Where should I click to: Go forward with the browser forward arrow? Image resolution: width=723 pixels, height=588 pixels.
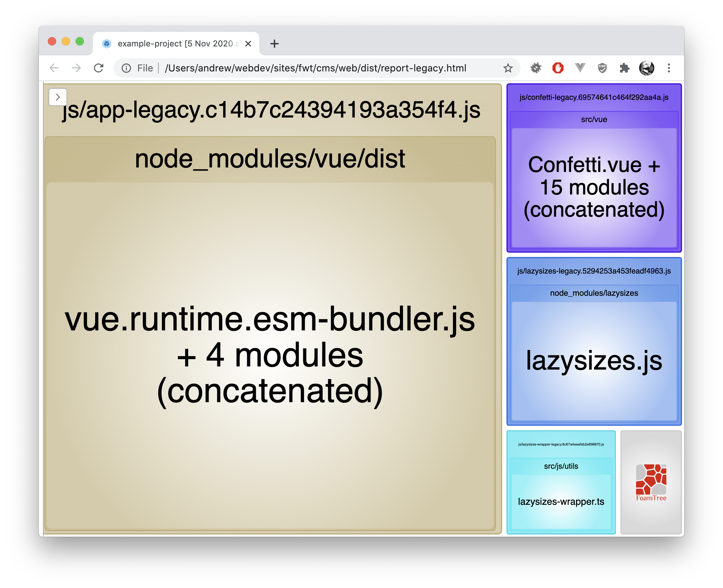pyautogui.click(x=76, y=68)
